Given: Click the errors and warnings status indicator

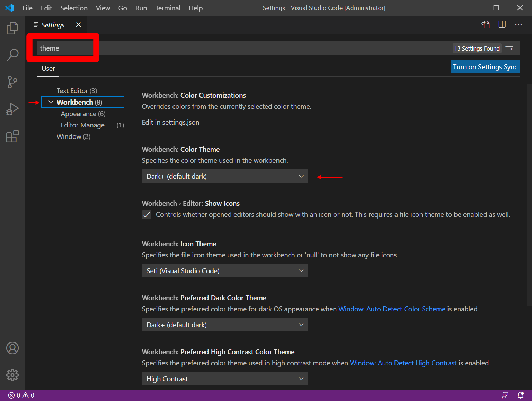Looking at the screenshot, I should 21,395.
